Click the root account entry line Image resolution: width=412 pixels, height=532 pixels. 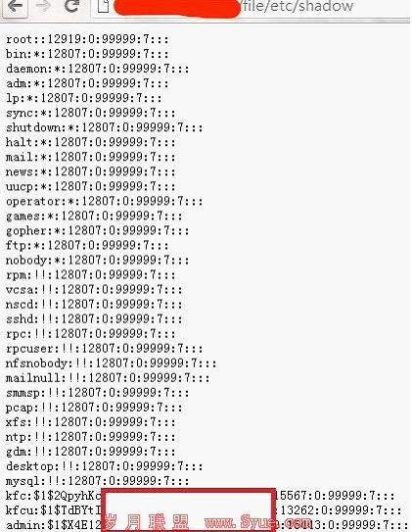[x=87, y=39]
